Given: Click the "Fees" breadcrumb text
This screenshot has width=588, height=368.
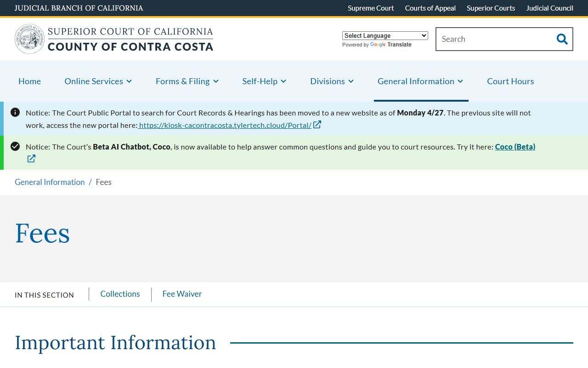Looking at the screenshot, I should 104,182.
